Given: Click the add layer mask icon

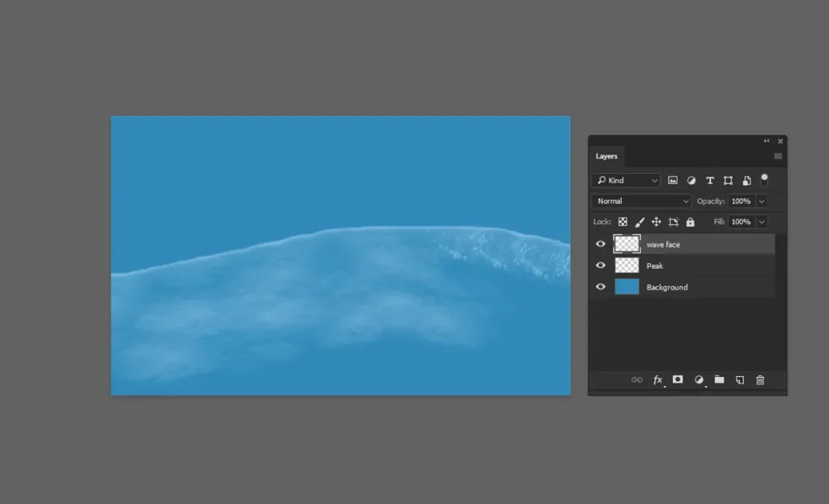Looking at the screenshot, I should [678, 379].
